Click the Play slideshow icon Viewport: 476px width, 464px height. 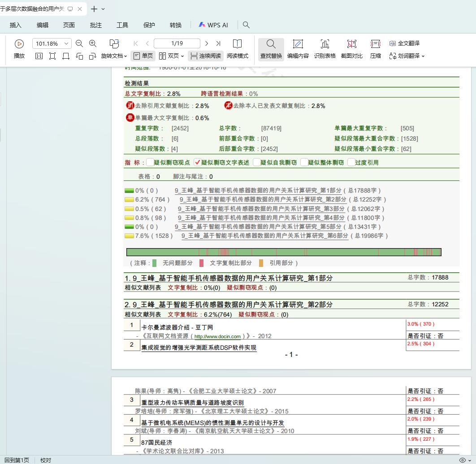pyautogui.click(x=19, y=44)
